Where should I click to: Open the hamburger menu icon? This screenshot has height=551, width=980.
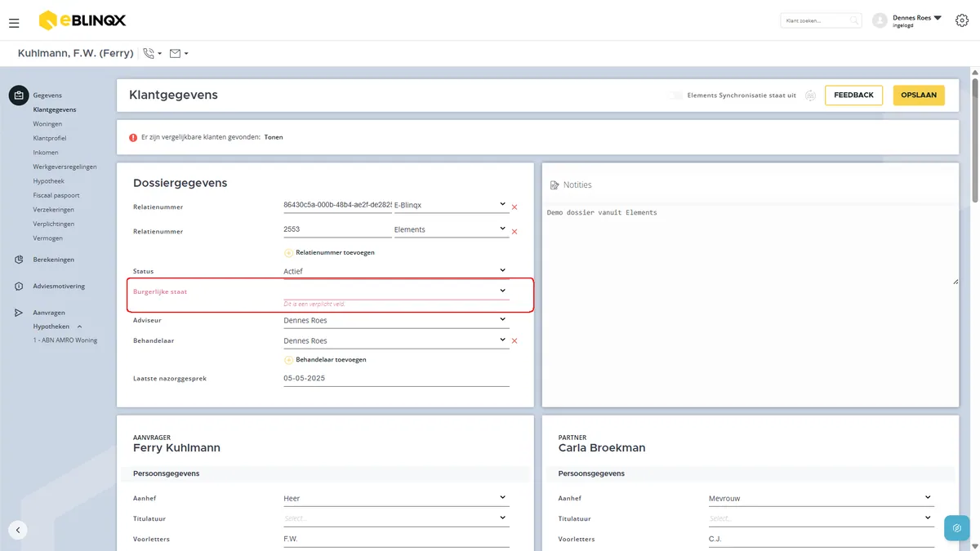click(14, 24)
